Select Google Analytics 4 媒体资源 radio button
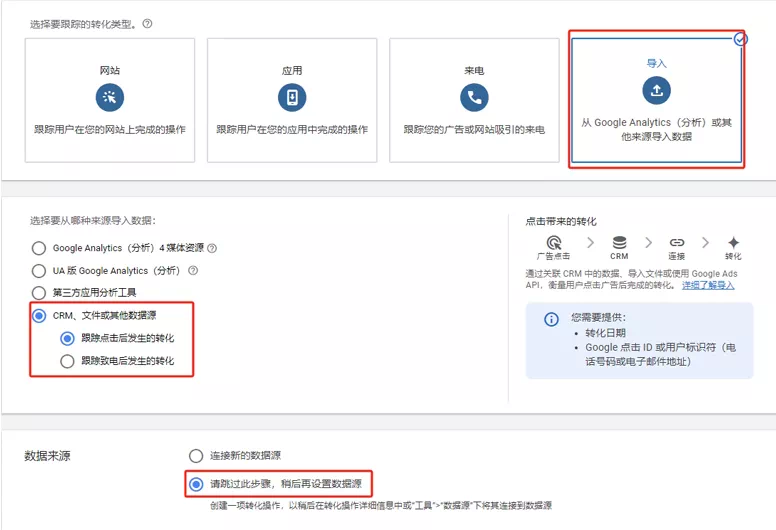The image size is (776, 530). (x=39, y=248)
